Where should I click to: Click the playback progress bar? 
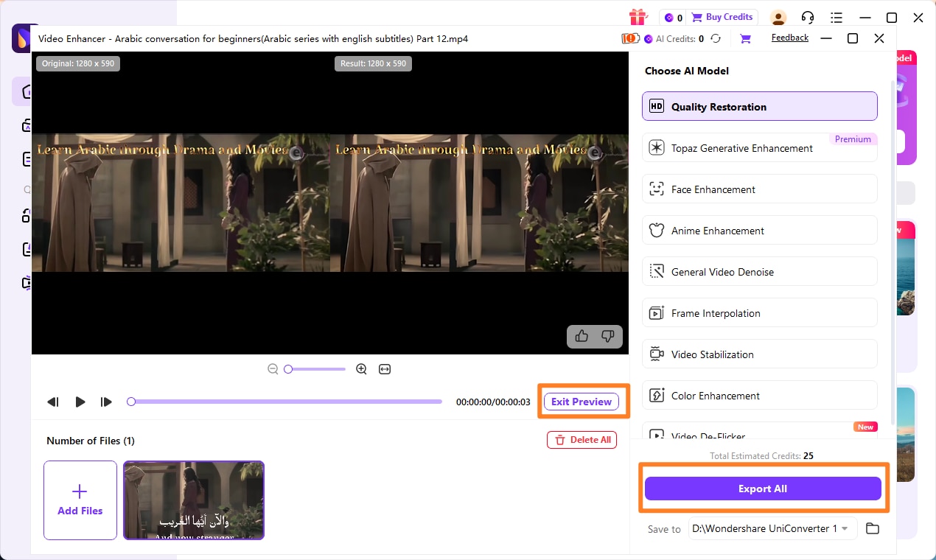284,402
